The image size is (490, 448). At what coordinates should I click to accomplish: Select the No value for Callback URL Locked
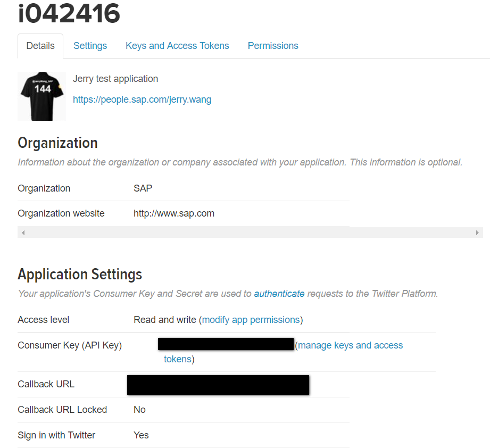click(139, 410)
